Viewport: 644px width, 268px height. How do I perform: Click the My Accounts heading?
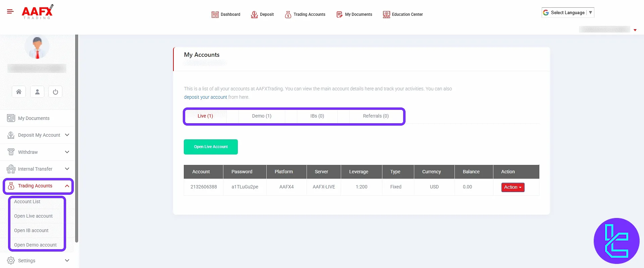coord(202,55)
